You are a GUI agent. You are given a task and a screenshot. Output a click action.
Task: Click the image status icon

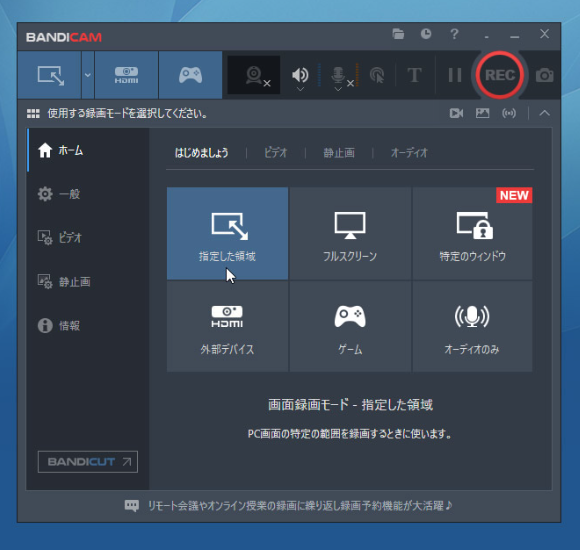click(482, 113)
